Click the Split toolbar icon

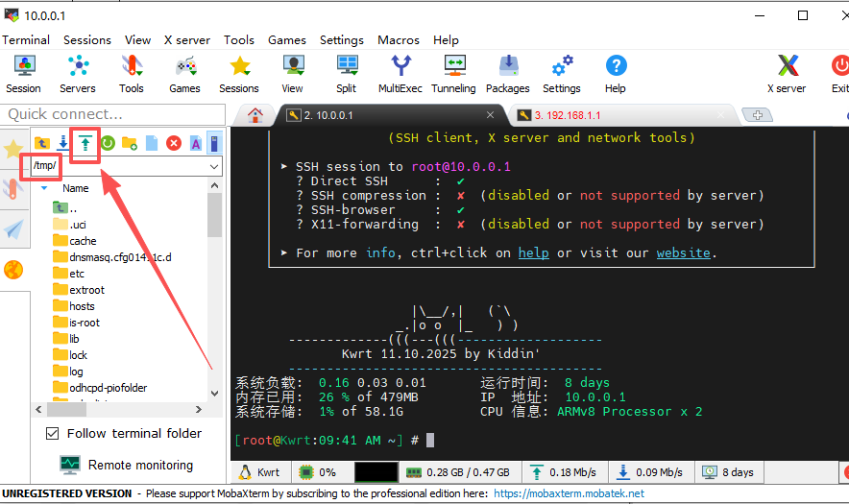(x=346, y=74)
